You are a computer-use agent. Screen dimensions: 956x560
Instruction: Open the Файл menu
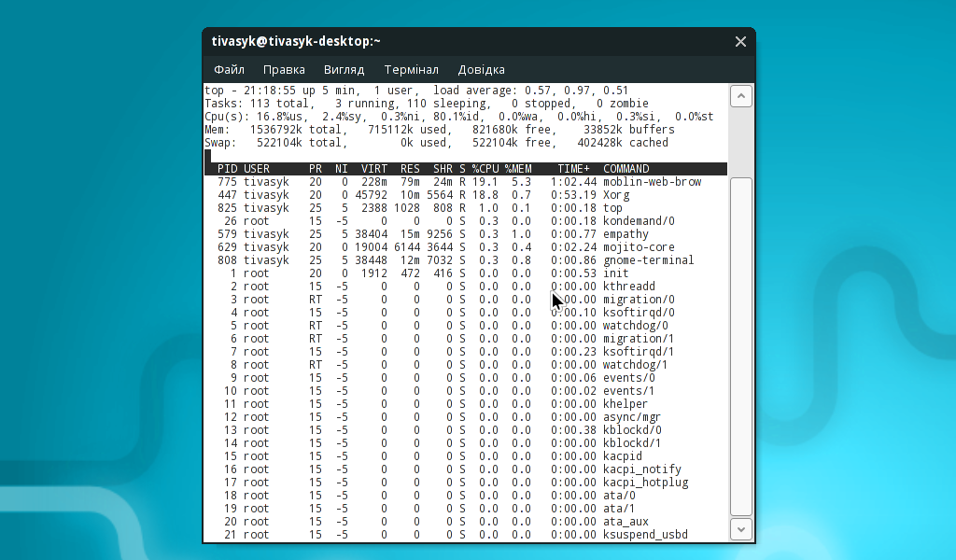230,69
